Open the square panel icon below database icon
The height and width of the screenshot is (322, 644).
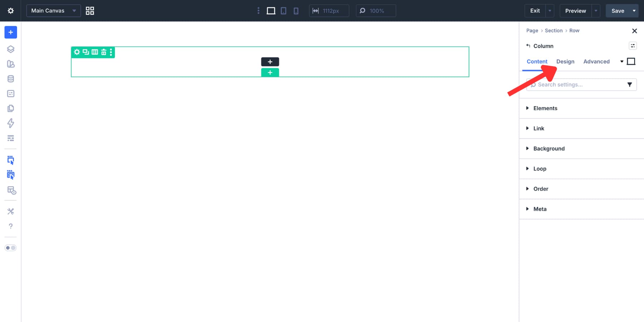11,93
